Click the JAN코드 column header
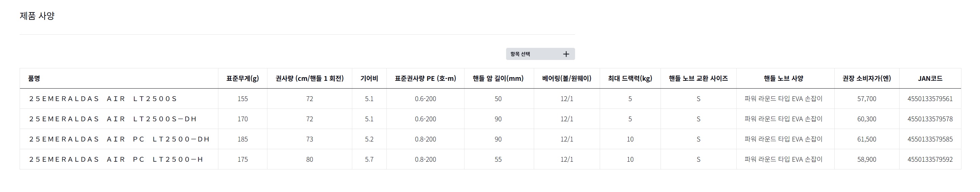 (x=930, y=78)
